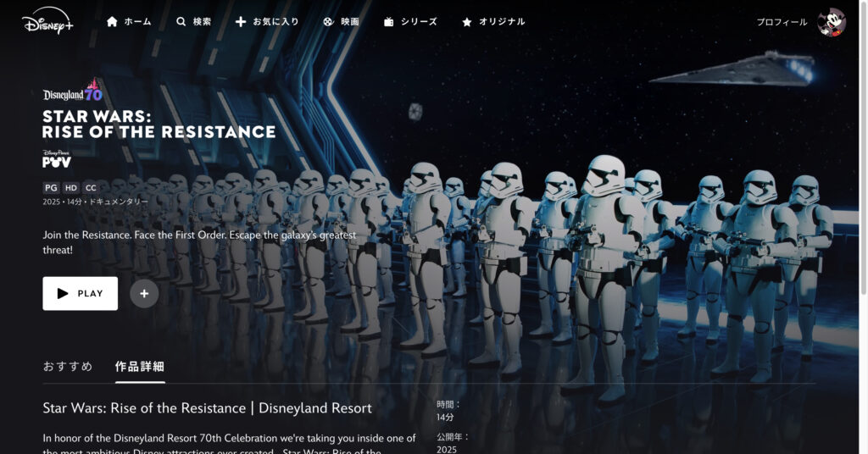The width and height of the screenshot is (868, 454).
Task: Add title to watchlist with plus button
Action: 144,294
